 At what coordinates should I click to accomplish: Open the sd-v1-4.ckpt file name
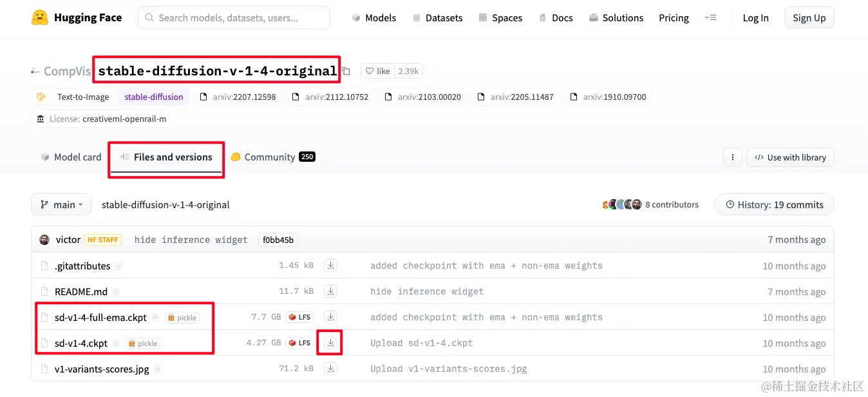point(81,344)
